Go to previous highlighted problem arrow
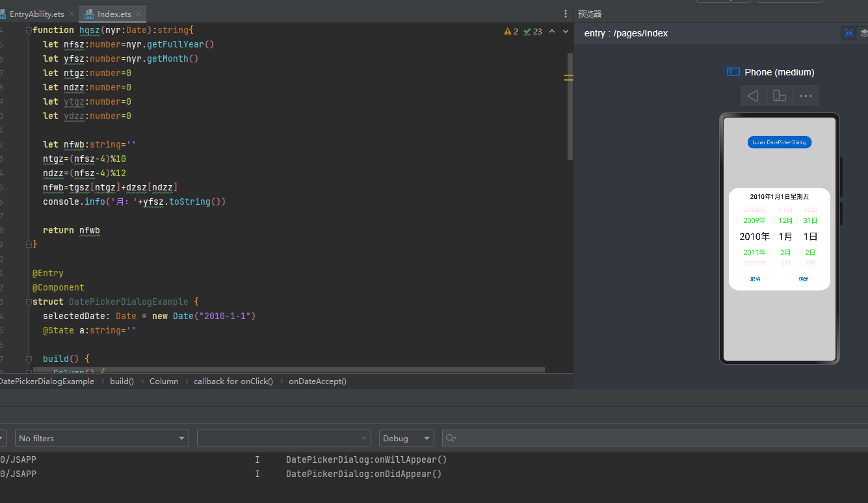This screenshot has width=868, height=503. coord(552,31)
